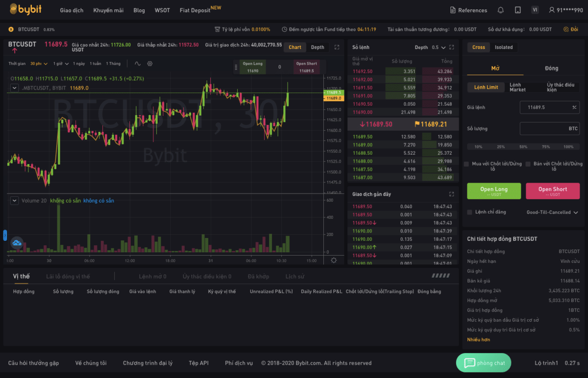
Task: Open chart indicators wave icon
Action: click(138, 64)
